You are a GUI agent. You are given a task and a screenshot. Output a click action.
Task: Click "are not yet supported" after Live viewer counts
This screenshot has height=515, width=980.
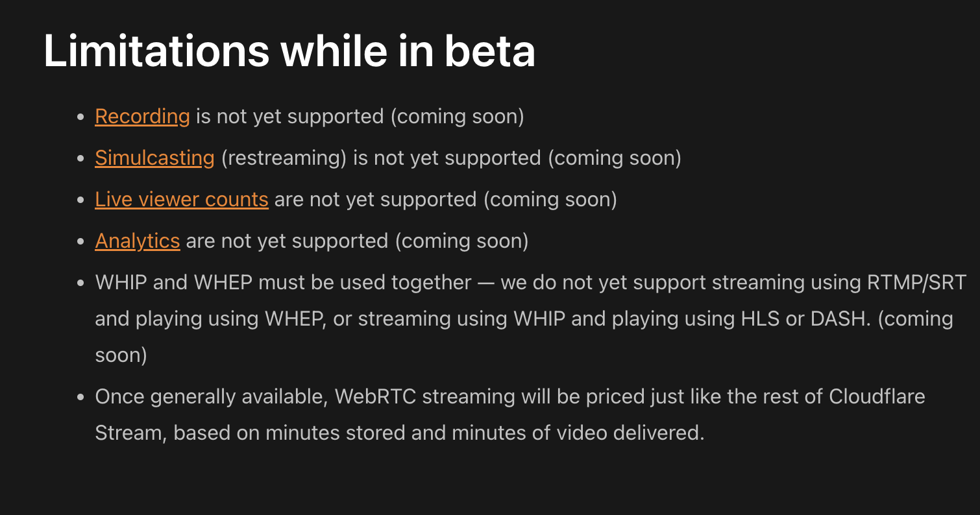376,200
